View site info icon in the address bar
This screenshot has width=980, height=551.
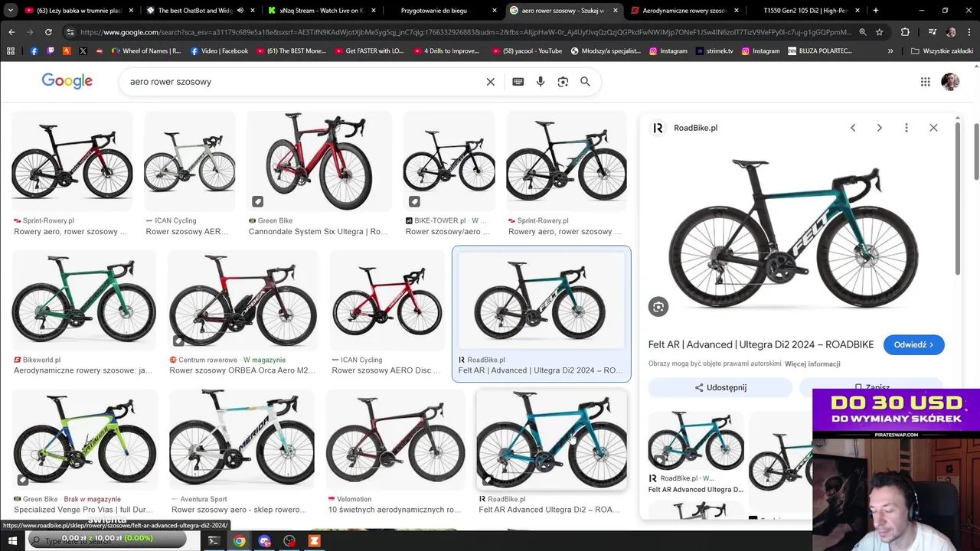(x=70, y=32)
